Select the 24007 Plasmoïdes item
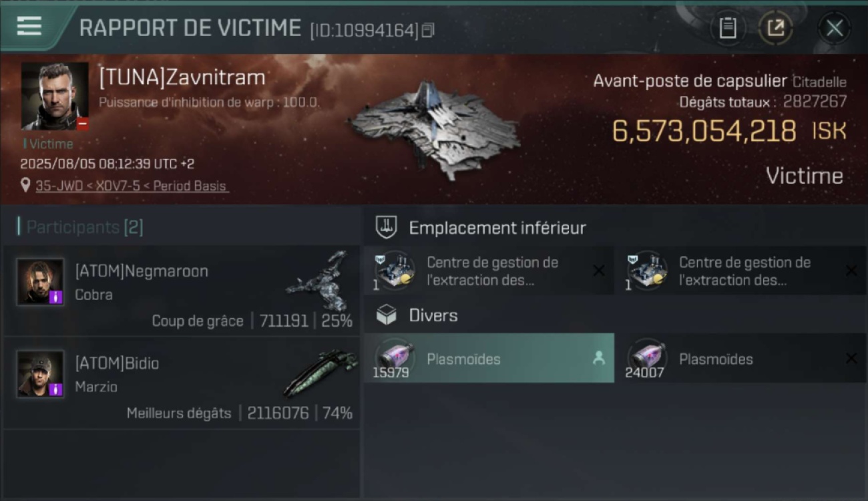 (x=740, y=358)
